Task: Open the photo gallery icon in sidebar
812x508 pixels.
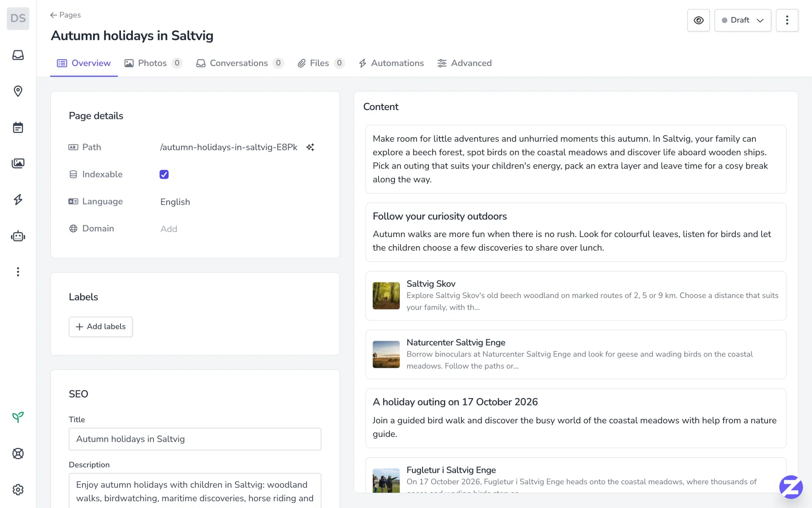Action: click(18, 163)
